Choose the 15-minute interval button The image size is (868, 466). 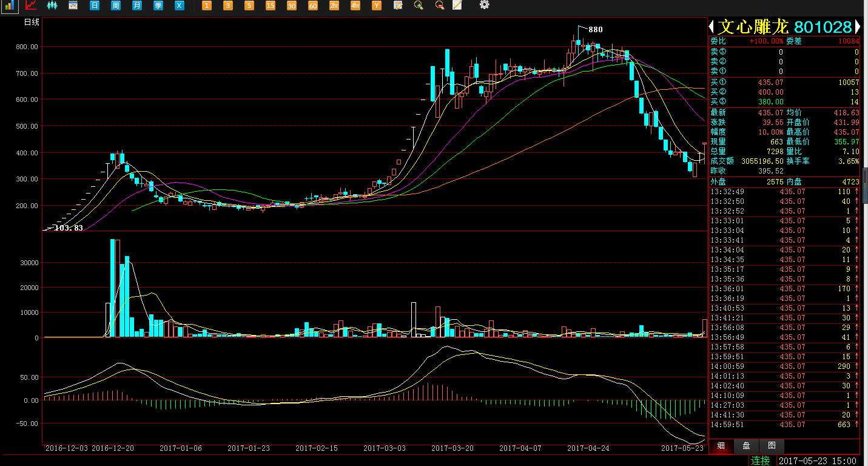point(270,5)
